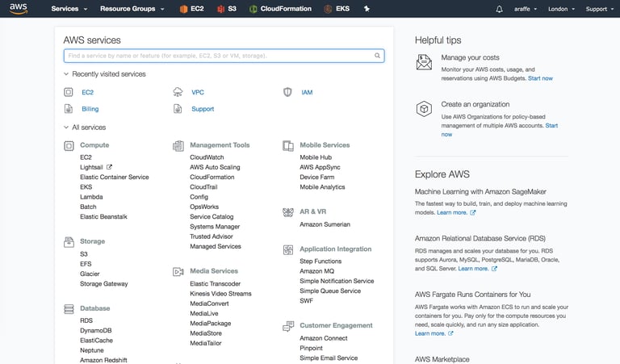Click the AWS logo in the header
620x364 pixels.
click(19, 9)
